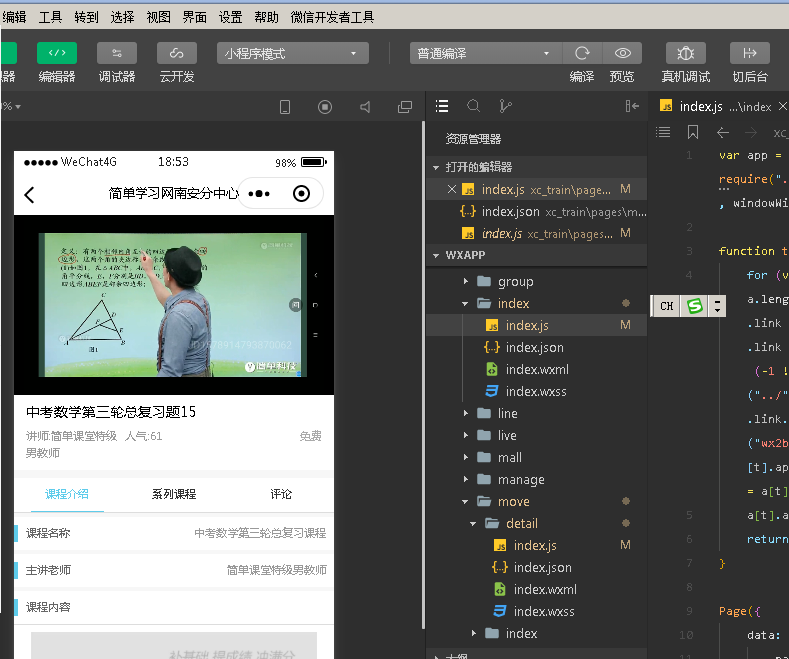Open index.wxml in the index folder
789x659 pixels.
click(x=536, y=369)
